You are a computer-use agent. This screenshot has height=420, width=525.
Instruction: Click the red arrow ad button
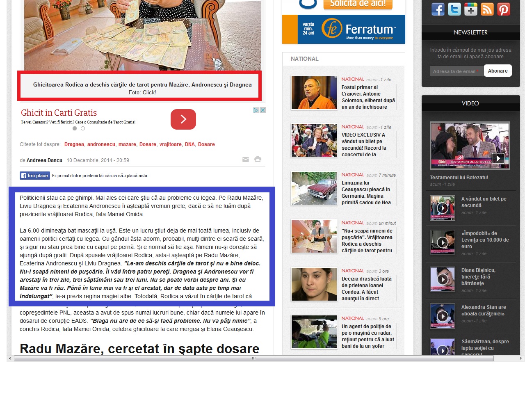point(183,119)
